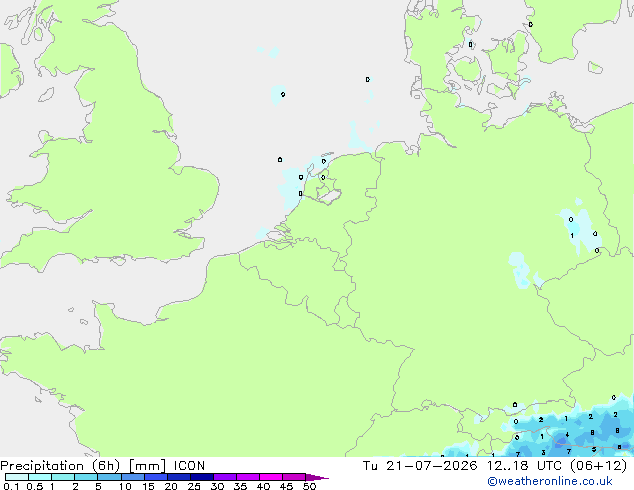Click the "40" legend tick label
The image size is (634, 490).
[x=263, y=486]
